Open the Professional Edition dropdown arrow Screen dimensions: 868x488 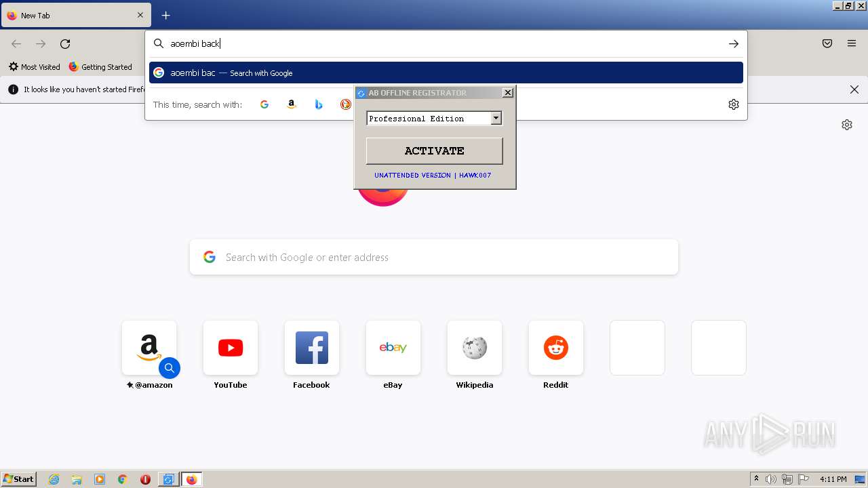[x=496, y=118]
